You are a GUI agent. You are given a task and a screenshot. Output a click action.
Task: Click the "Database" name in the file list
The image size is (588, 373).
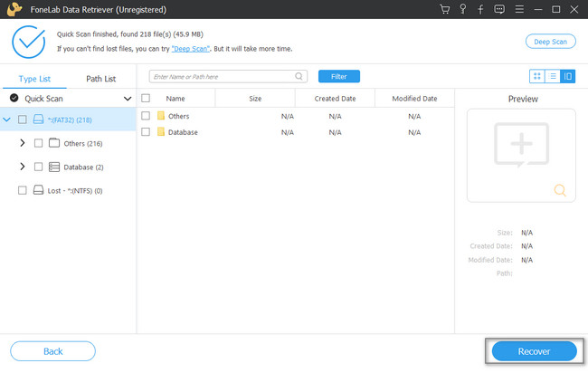click(183, 132)
